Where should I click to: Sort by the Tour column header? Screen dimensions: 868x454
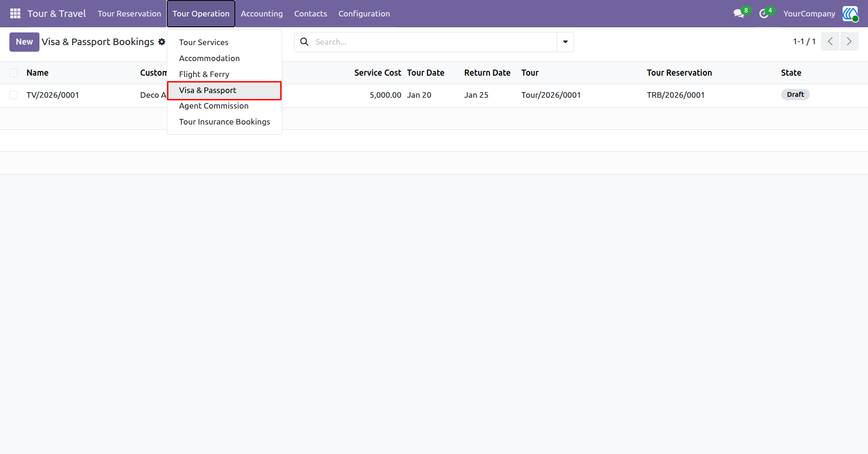[x=530, y=73]
